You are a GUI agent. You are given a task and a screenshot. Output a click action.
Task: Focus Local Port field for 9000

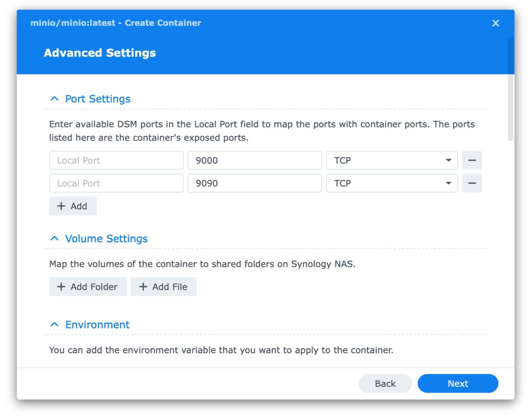click(116, 160)
